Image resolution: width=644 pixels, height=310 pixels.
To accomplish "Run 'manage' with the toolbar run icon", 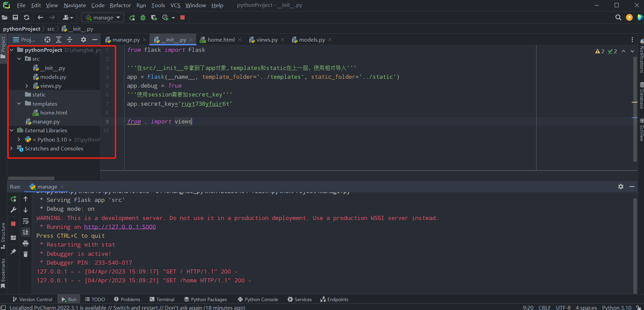I will point(132,17).
